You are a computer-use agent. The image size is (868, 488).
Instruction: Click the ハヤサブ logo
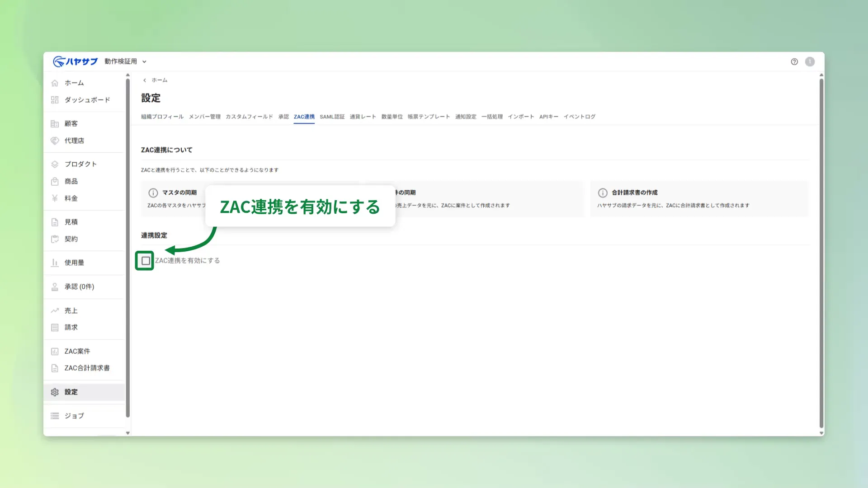(x=75, y=61)
